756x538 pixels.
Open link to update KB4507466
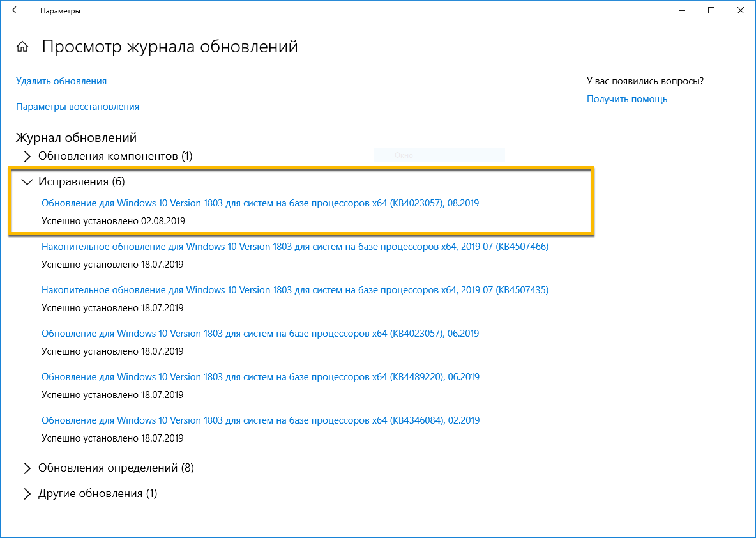pos(294,246)
